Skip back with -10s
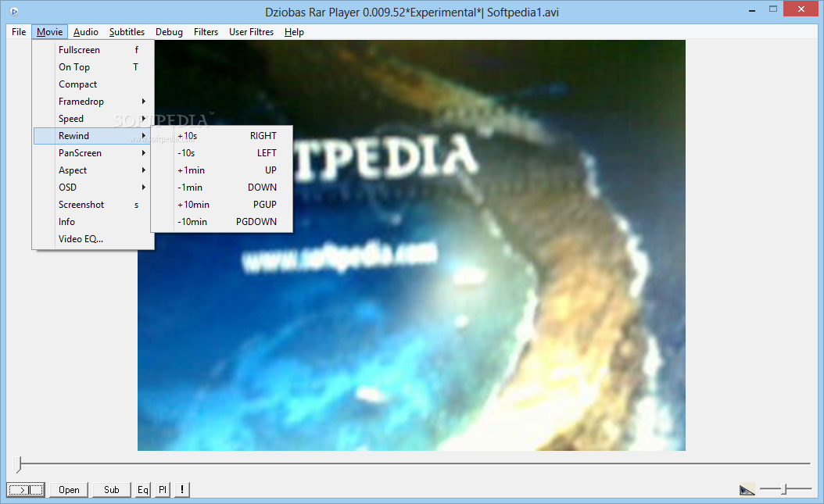 coord(222,153)
